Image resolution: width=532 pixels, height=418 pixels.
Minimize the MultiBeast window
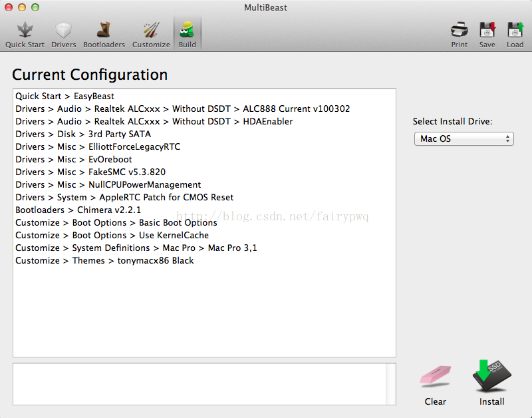coord(22,7)
